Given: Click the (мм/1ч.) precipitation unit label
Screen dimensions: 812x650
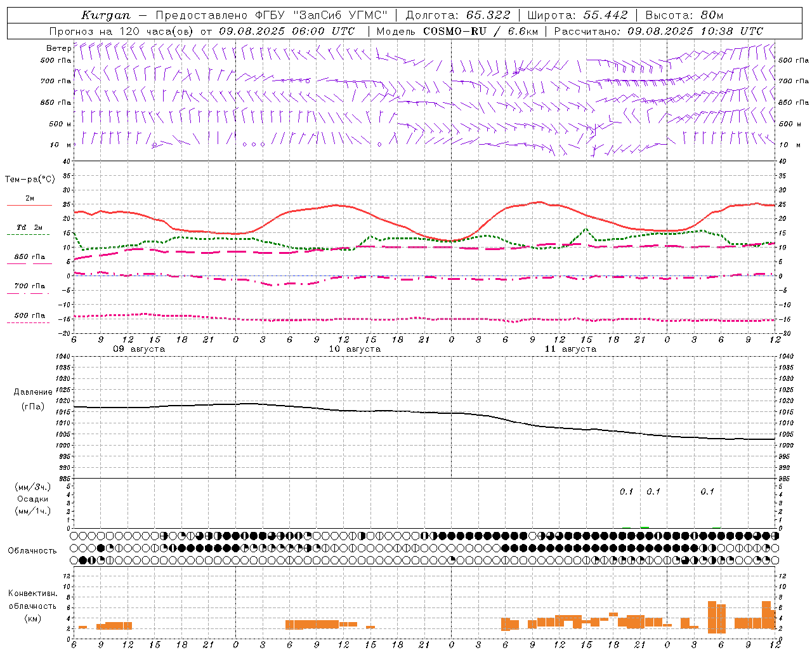Looking at the screenshot, I should tap(33, 511).
